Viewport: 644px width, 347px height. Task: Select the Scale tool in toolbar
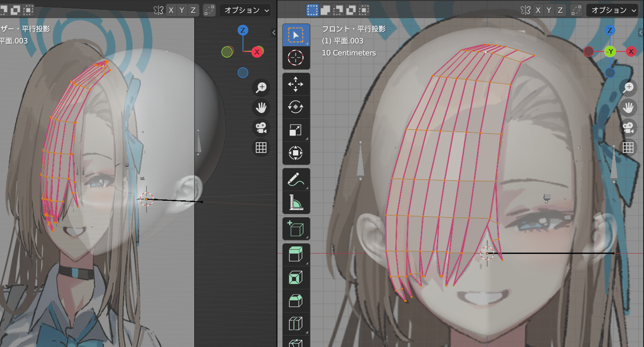point(296,130)
